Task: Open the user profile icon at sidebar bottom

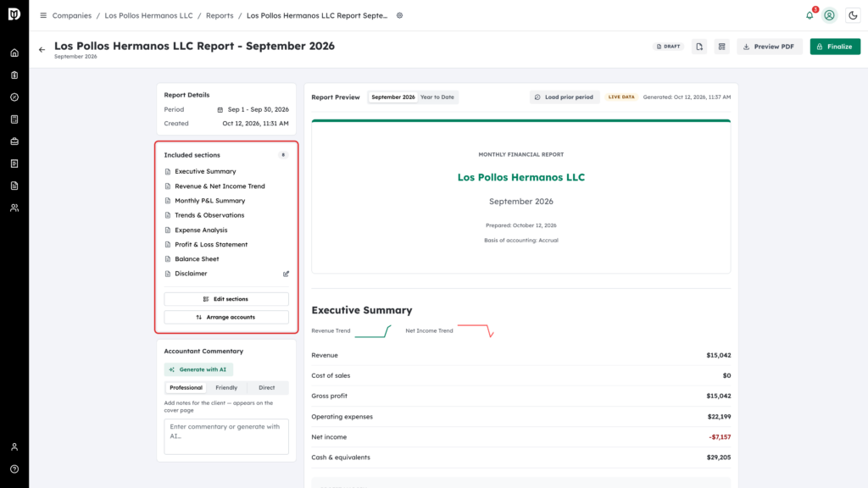Action: coord(14,447)
